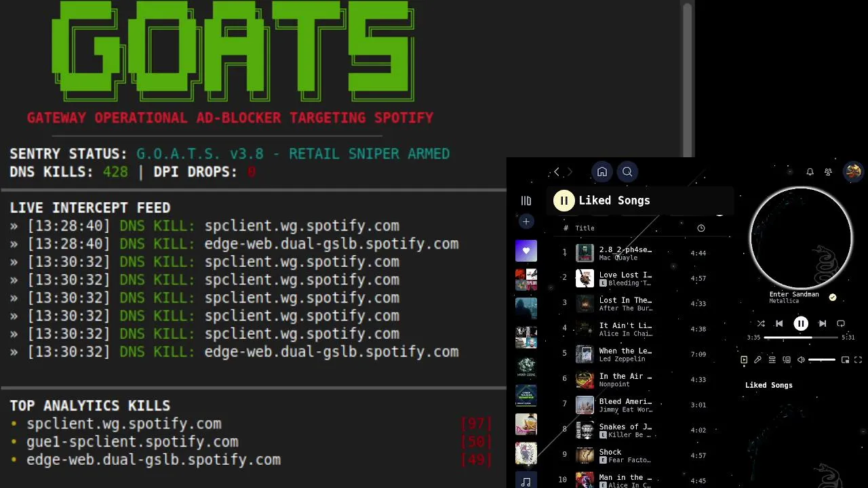The width and height of the screenshot is (868, 488).
Task: Go forward in Spotify navigation
Action: point(570,172)
